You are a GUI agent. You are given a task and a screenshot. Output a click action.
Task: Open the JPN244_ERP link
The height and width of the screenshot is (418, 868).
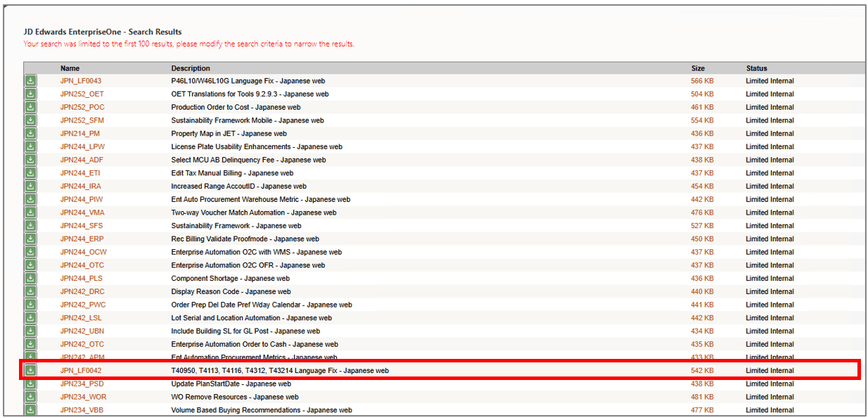click(x=82, y=239)
